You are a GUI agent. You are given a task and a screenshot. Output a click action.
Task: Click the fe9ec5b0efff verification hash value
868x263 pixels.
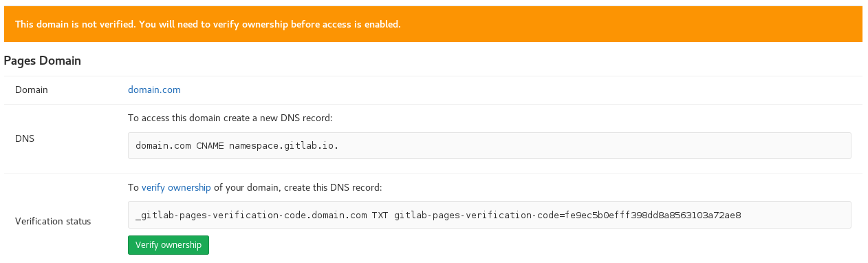tap(653, 215)
